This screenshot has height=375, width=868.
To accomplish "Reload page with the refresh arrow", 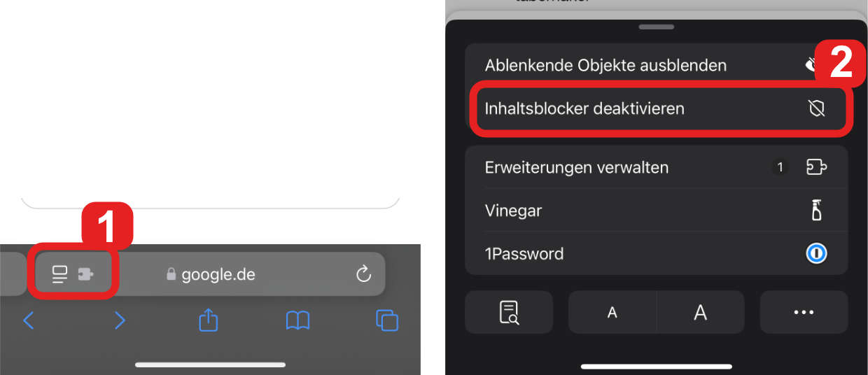I will 363,274.
